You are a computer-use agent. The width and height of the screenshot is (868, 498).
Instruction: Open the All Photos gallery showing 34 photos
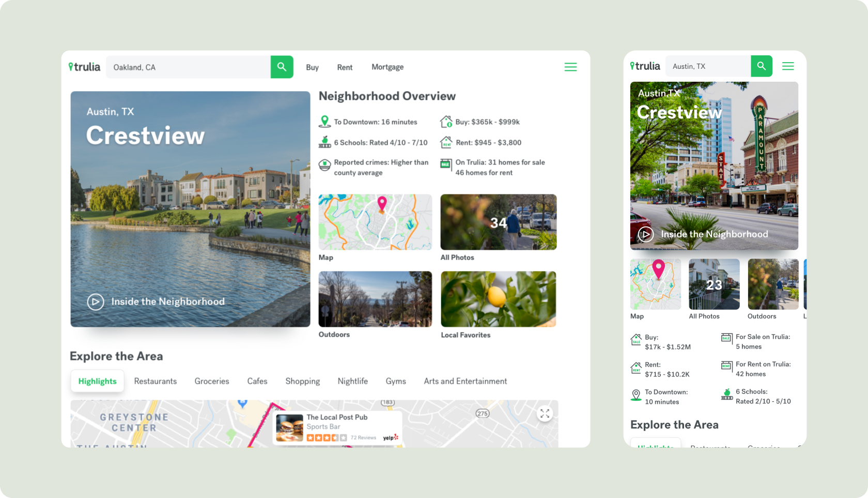pos(498,222)
